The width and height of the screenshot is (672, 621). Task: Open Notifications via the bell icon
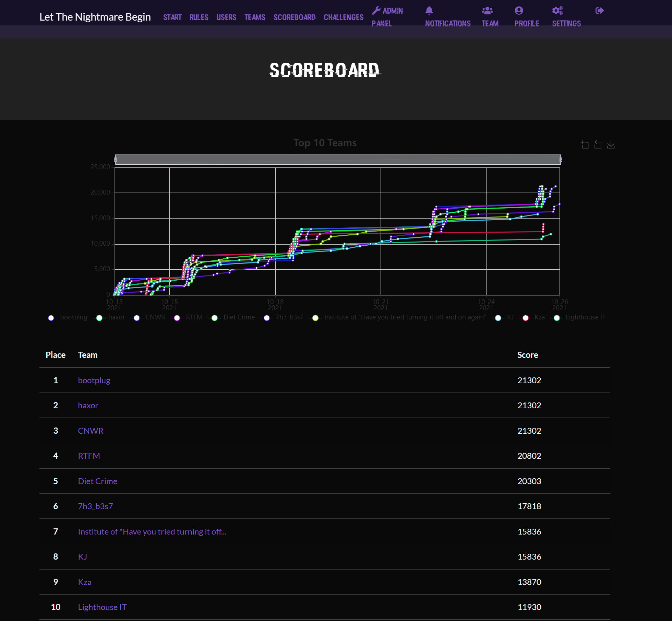pyautogui.click(x=429, y=10)
